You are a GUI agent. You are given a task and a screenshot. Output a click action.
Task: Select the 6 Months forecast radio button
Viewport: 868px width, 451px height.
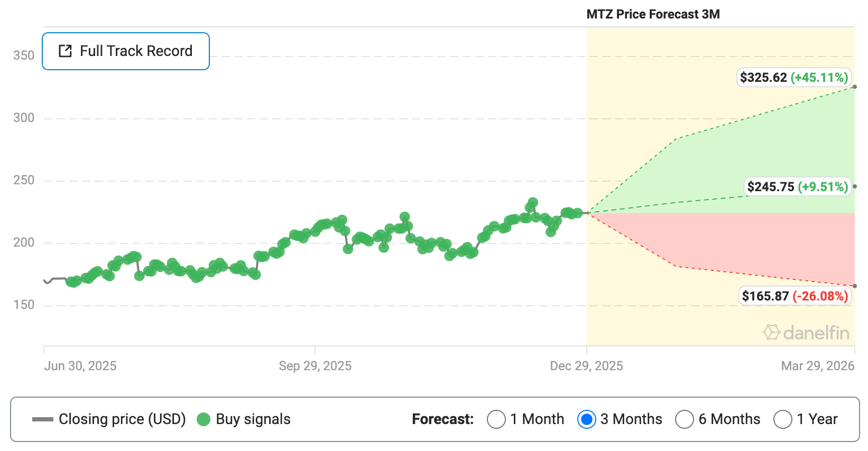click(684, 419)
